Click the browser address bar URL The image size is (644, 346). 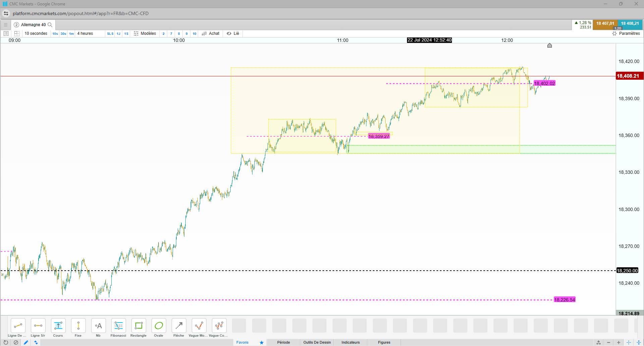click(81, 13)
